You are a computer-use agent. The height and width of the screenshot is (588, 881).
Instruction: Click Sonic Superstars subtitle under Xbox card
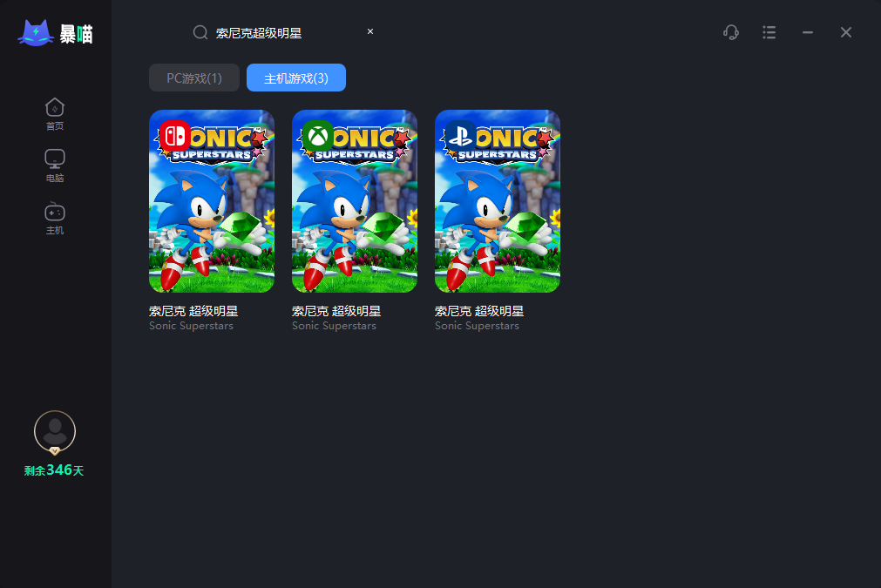(334, 326)
